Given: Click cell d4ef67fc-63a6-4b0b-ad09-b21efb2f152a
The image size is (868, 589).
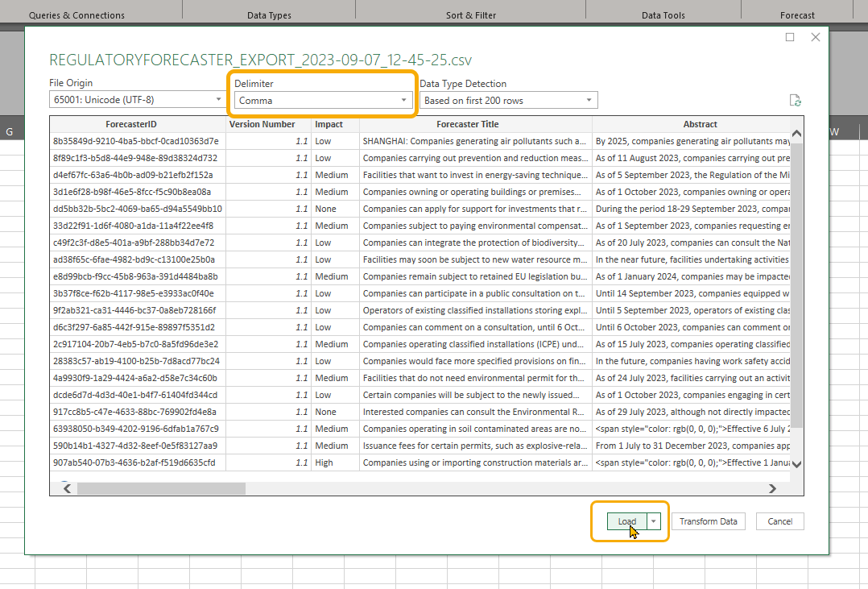Looking at the screenshot, I should [138, 175].
